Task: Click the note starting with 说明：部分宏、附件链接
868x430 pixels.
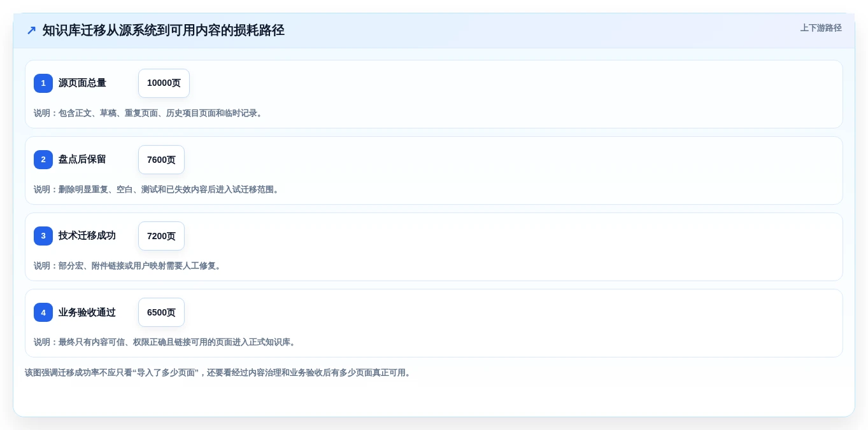Action: click(129, 266)
